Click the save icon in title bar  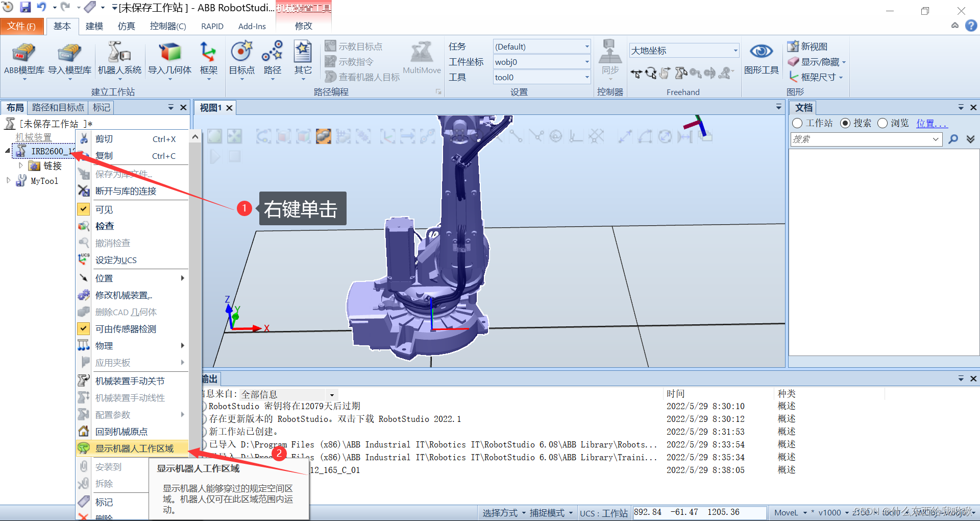[25, 7]
